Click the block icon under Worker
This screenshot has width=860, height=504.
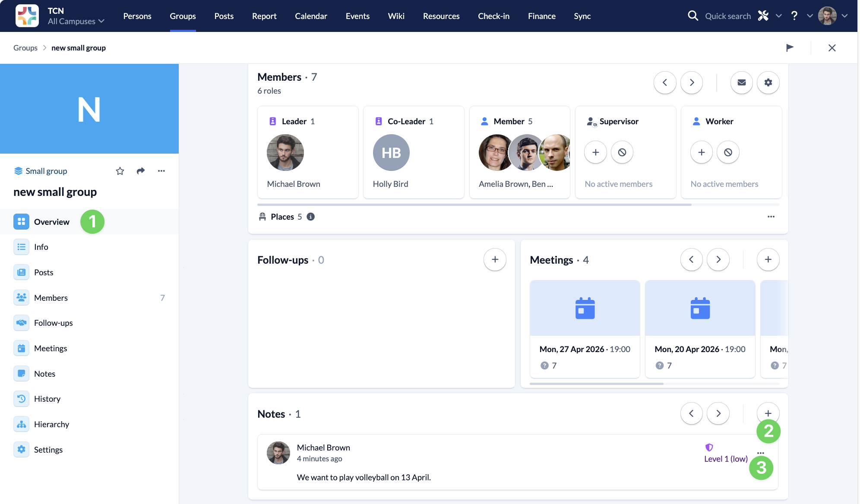pyautogui.click(x=728, y=152)
